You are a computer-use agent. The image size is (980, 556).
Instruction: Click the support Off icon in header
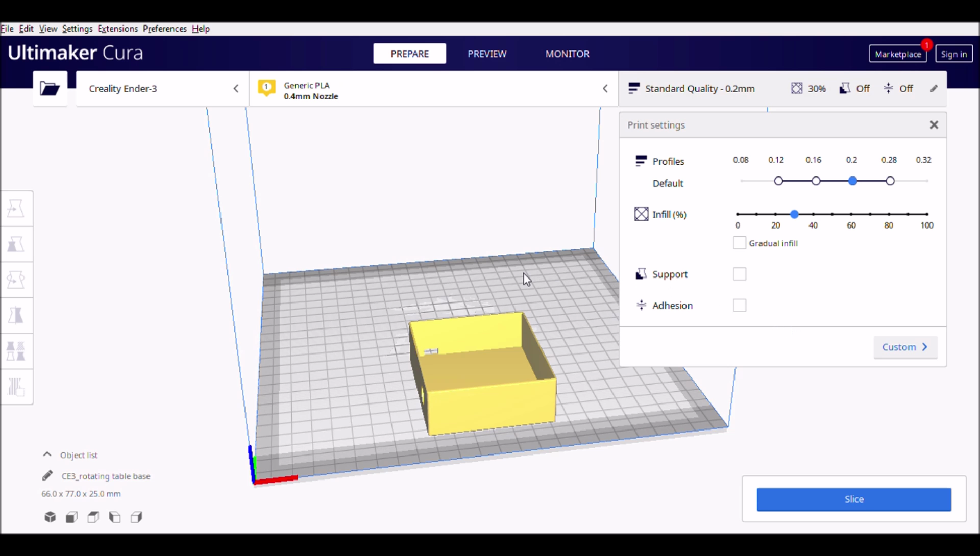845,89
